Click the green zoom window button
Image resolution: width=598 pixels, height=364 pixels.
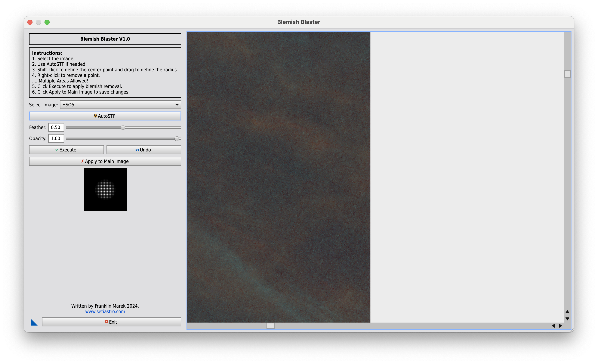tap(47, 22)
